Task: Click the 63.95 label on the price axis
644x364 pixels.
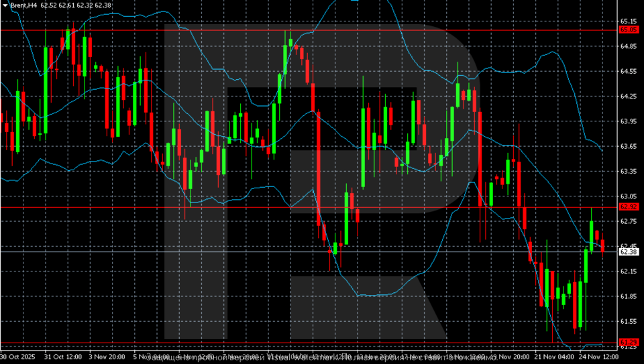Action: pyautogui.click(x=629, y=121)
